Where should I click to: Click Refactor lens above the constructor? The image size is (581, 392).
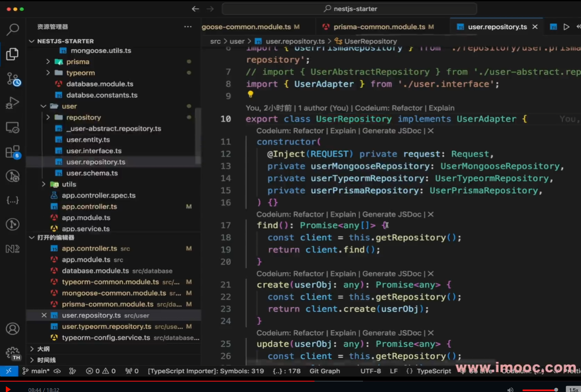(309, 131)
